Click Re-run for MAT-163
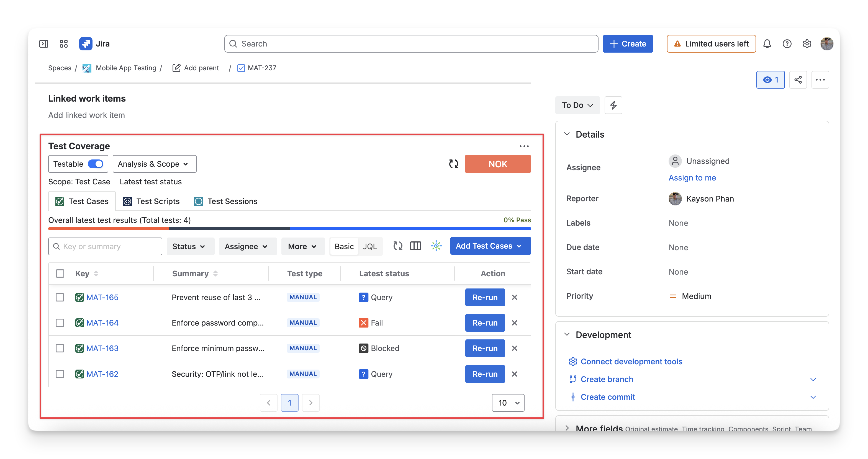Screen dimensions: 868x459 (x=485, y=348)
